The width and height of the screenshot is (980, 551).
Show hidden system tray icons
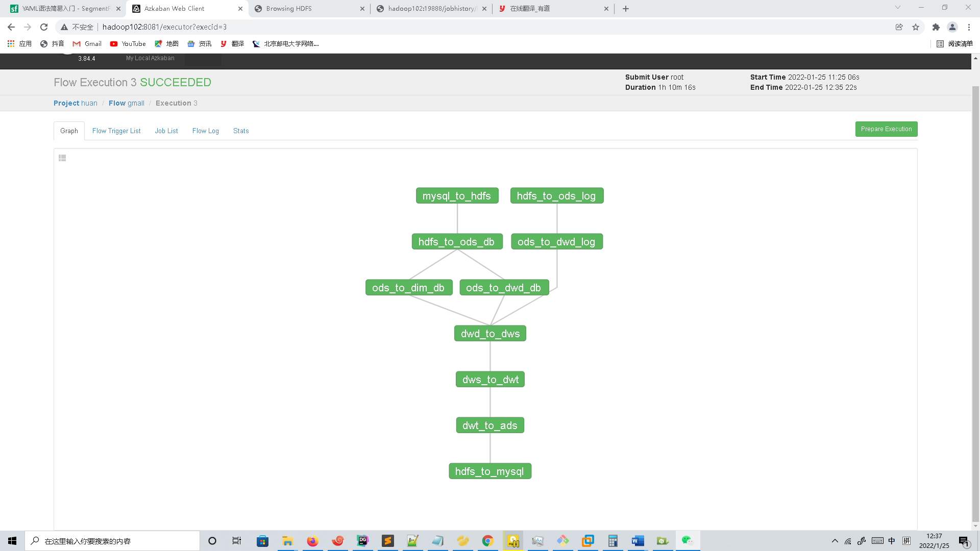tap(835, 541)
